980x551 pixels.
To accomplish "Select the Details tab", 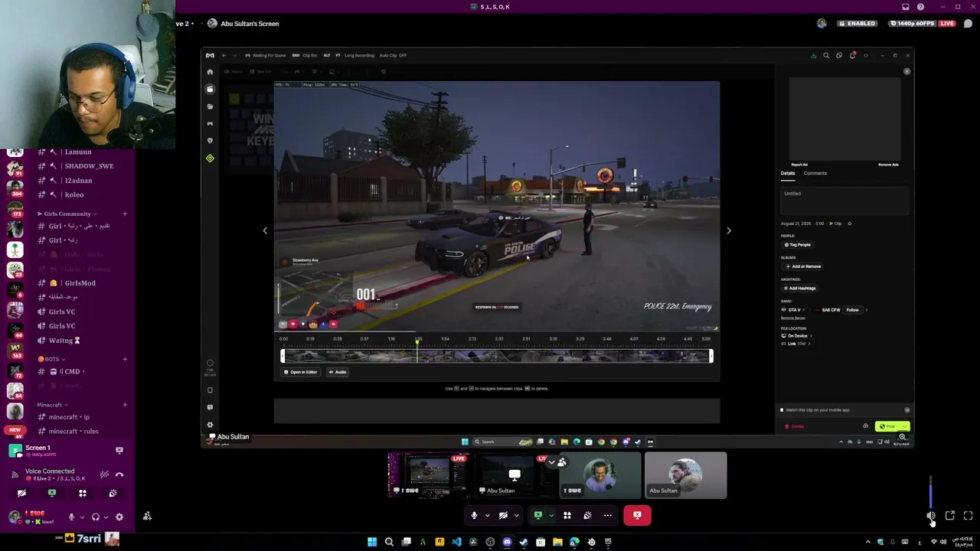I will (x=788, y=174).
